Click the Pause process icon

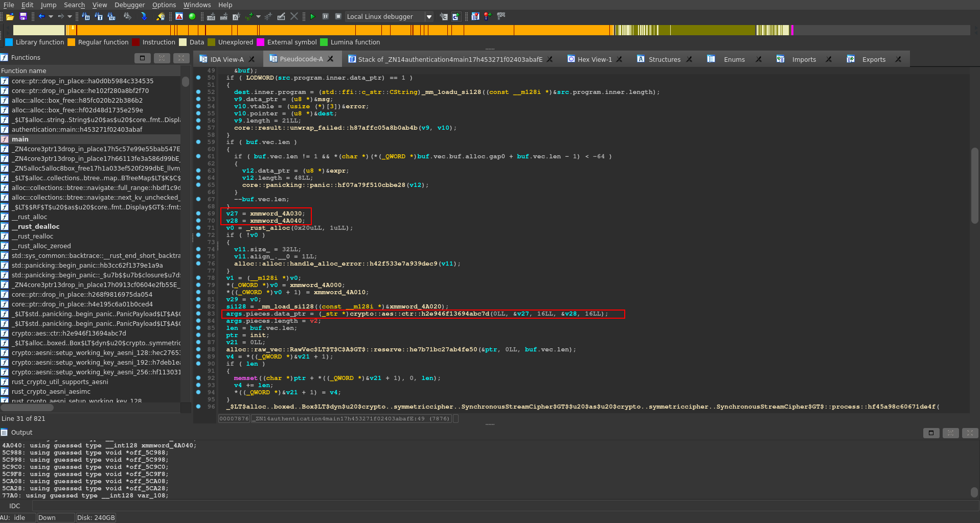pos(325,17)
